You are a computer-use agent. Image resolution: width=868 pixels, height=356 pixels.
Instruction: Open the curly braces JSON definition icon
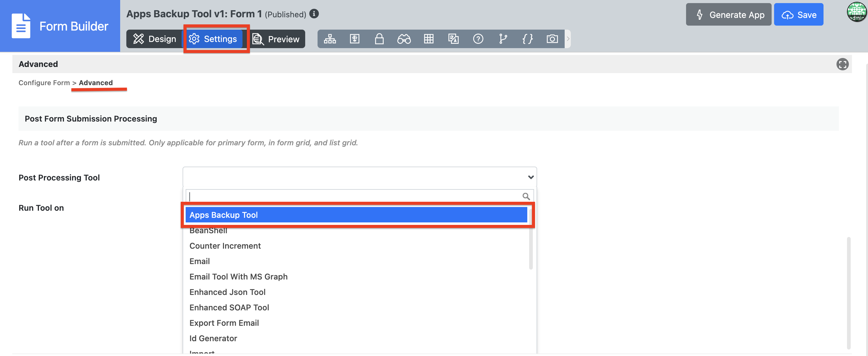(527, 39)
